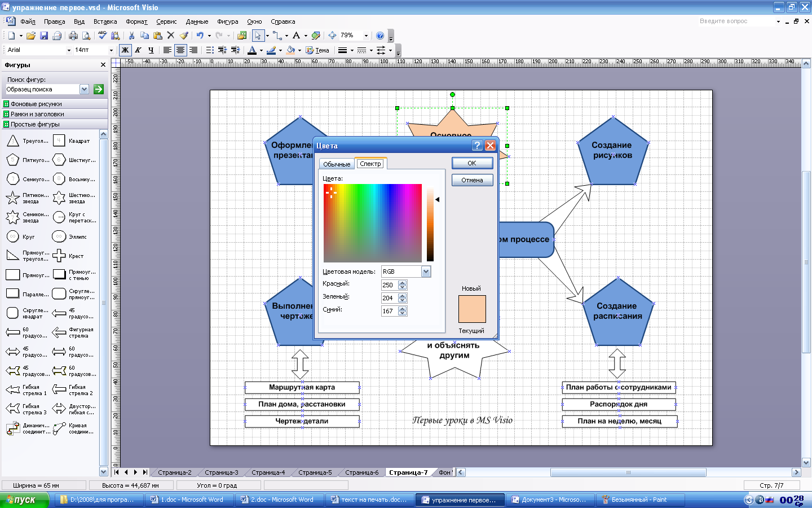Open the font size 14пт dropdown
The width and height of the screenshot is (812, 508).
coord(111,50)
